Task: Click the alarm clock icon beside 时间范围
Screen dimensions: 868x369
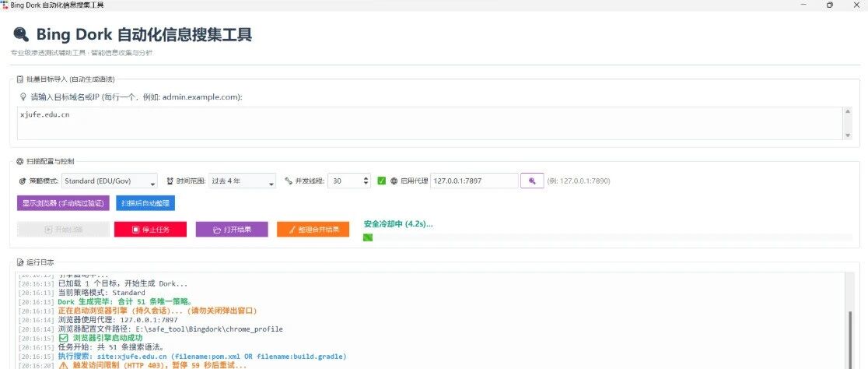Action: click(170, 181)
